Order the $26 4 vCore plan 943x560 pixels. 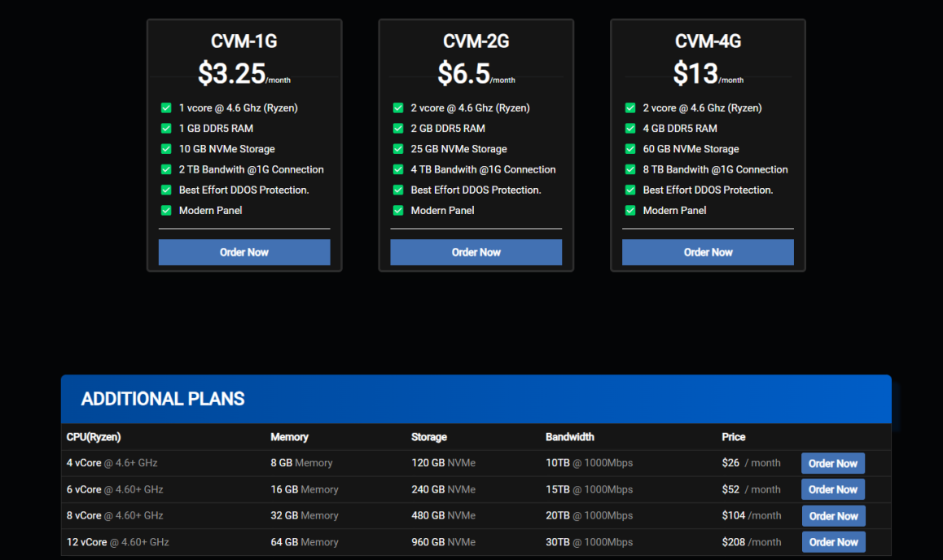pyautogui.click(x=833, y=463)
